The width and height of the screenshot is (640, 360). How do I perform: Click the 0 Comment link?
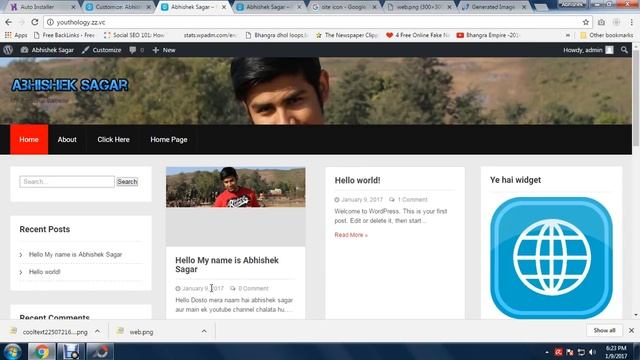pyautogui.click(x=253, y=288)
